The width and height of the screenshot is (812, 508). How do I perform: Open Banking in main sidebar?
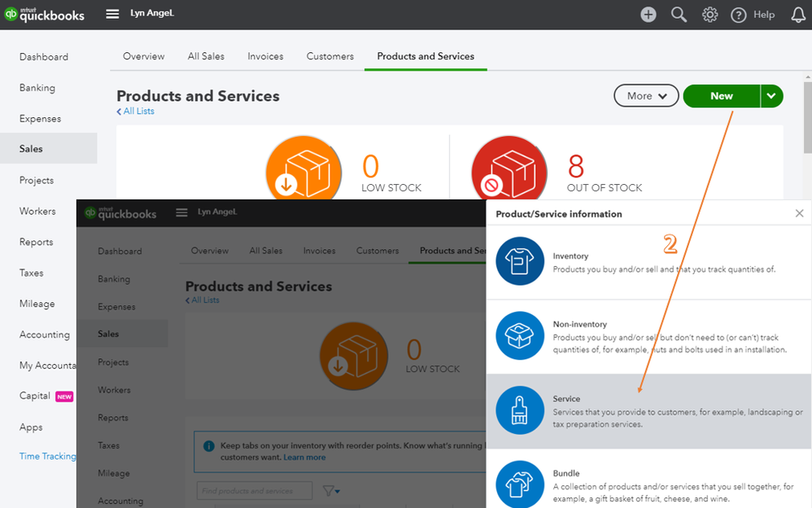point(37,88)
